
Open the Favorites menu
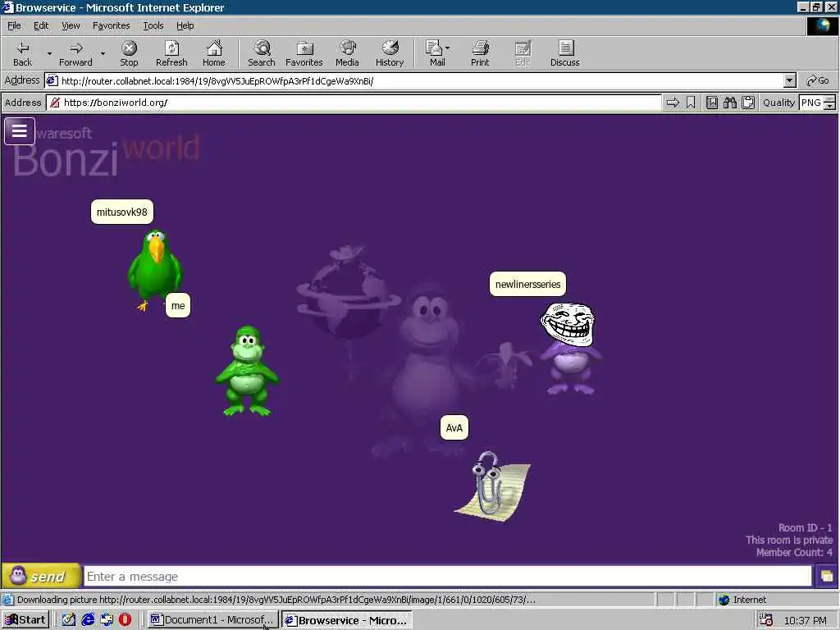[x=111, y=25]
